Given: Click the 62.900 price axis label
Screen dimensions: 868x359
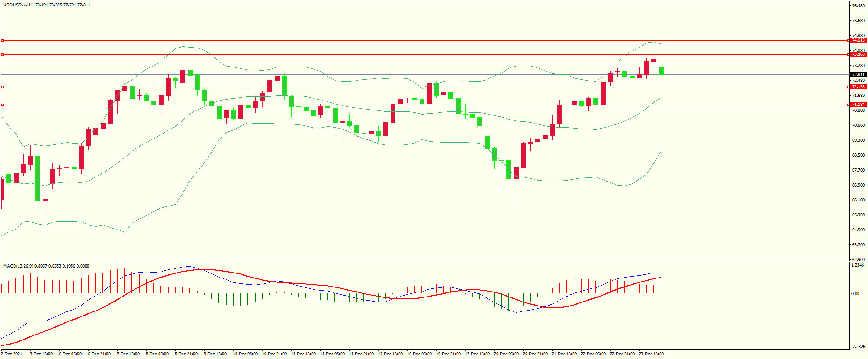Looking at the screenshot, I should pyautogui.click(x=858, y=260).
